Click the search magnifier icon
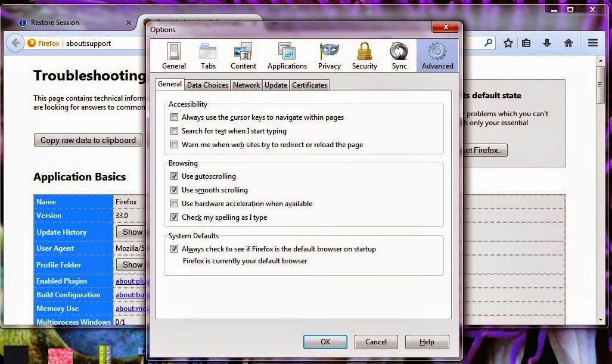The width and height of the screenshot is (612, 364). tap(488, 42)
